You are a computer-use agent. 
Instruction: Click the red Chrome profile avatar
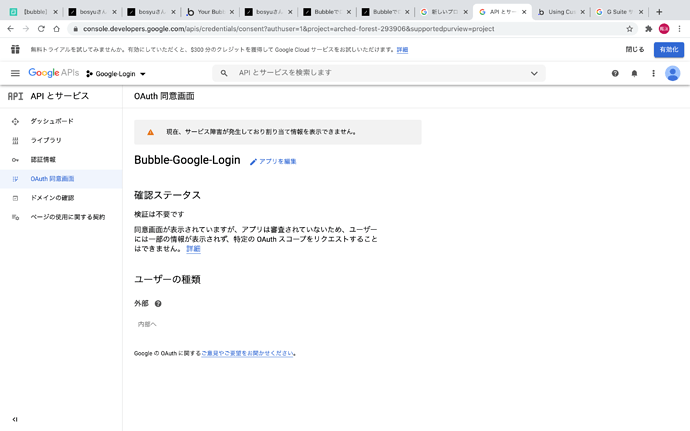(x=664, y=29)
